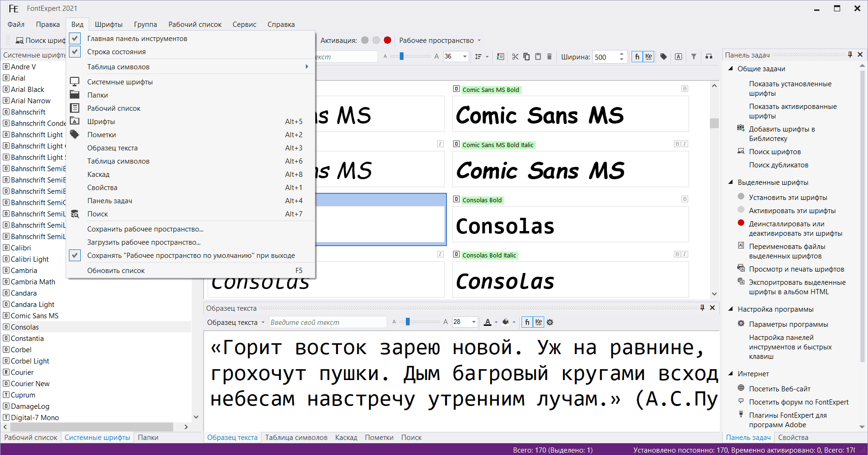Click the sample text font color A icon

[x=488, y=322]
